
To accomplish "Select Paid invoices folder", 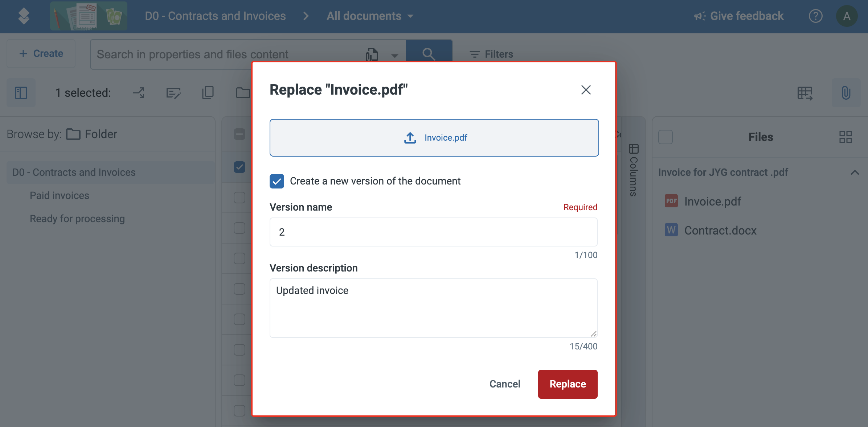I will point(60,195).
